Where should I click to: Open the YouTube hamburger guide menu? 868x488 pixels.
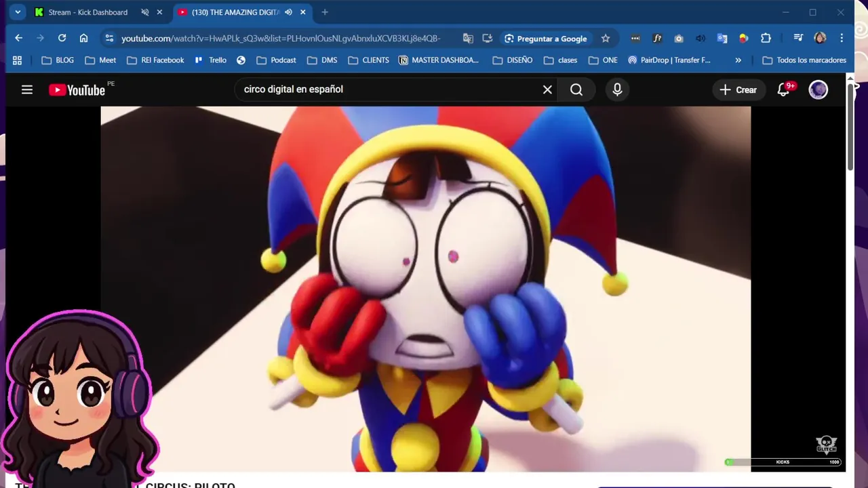(27, 89)
